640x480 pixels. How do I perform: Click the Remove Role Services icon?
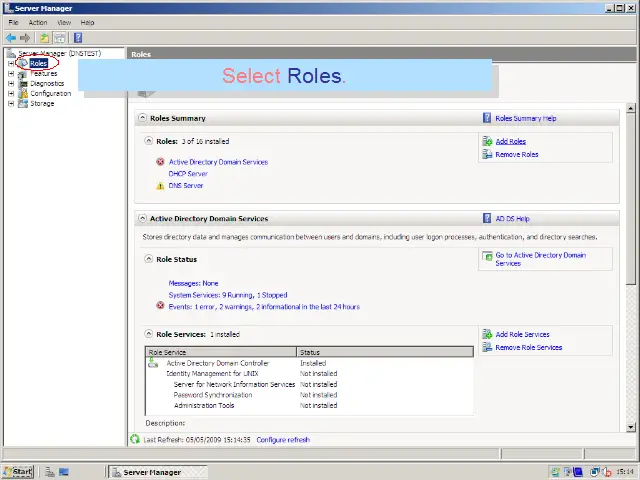(x=487, y=347)
